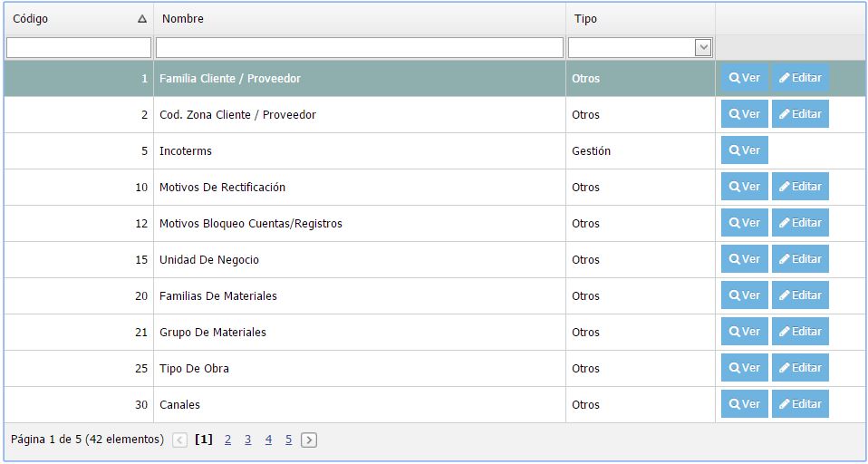The image size is (868, 464).
Task: Edit Familia Cliente / Proveedor record
Action: coord(800,78)
